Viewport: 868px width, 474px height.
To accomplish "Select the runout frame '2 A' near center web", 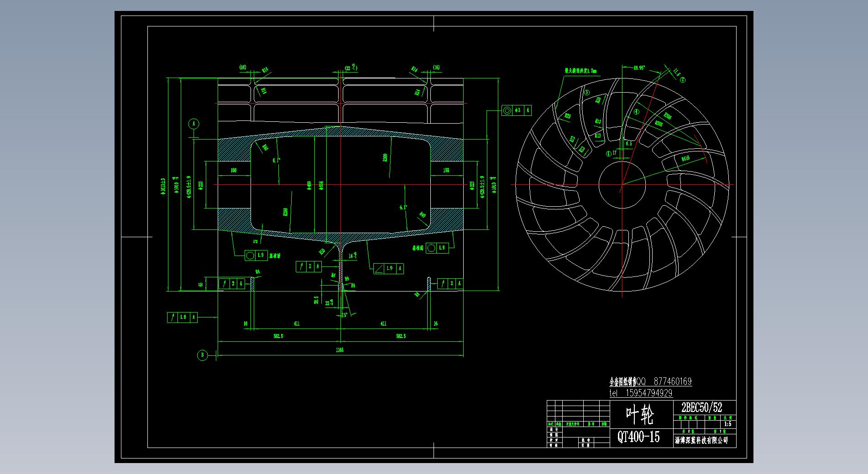I will [309, 266].
